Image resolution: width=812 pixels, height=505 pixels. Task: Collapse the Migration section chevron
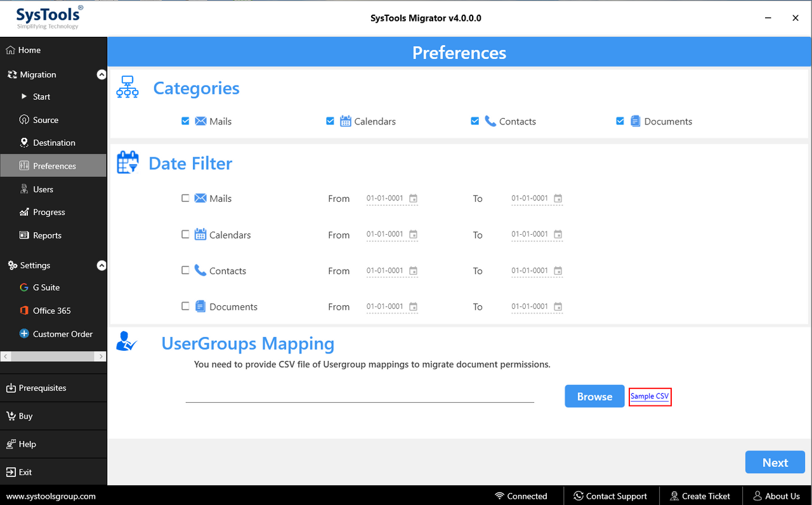[x=101, y=74]
